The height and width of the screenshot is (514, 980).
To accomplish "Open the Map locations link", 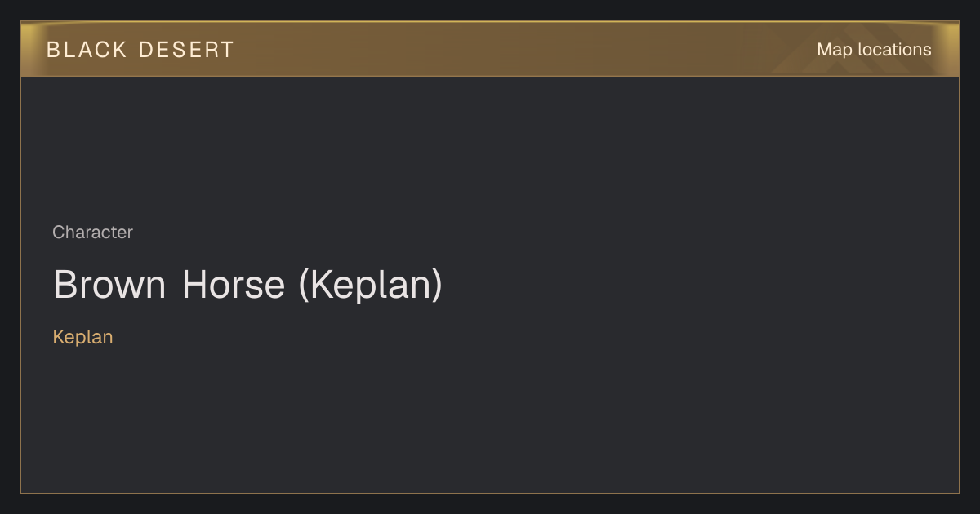I will [x=874, y=50].
